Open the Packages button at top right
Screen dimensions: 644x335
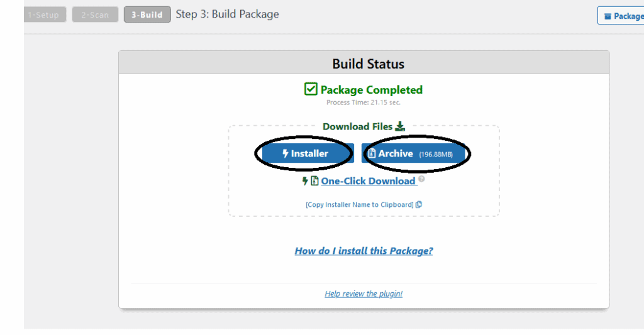pyautogui.click(x=621, y=16)
